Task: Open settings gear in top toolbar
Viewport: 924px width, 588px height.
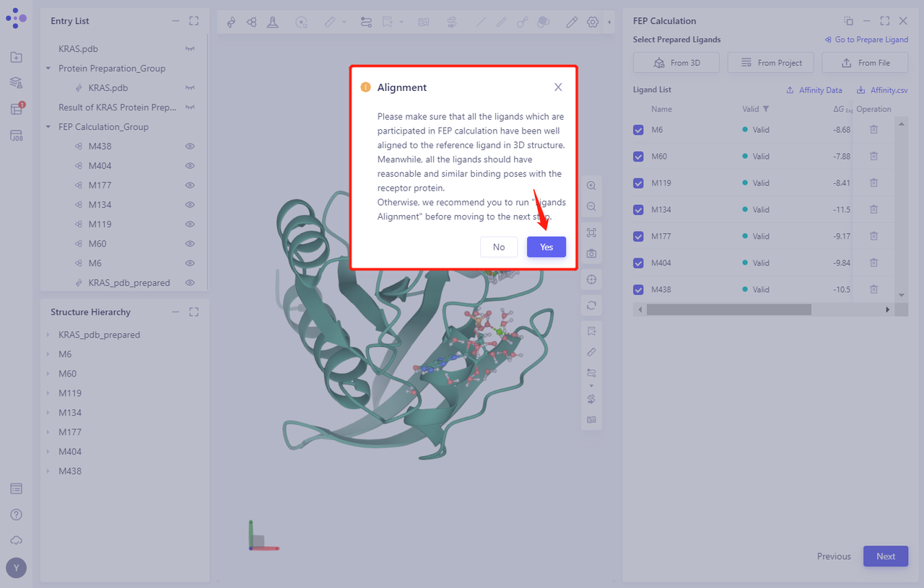Action: 593,22
